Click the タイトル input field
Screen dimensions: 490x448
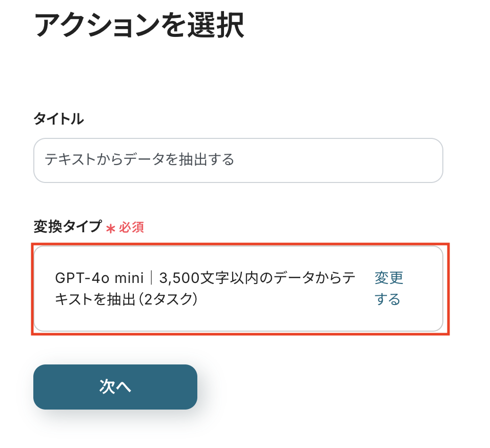point(238,160)
